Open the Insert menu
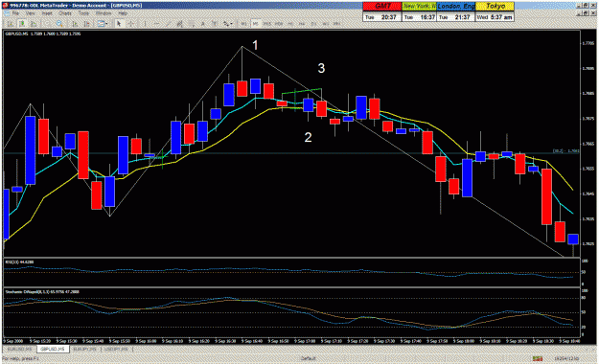This screenshot has width=599, height=364. point(47,13)
